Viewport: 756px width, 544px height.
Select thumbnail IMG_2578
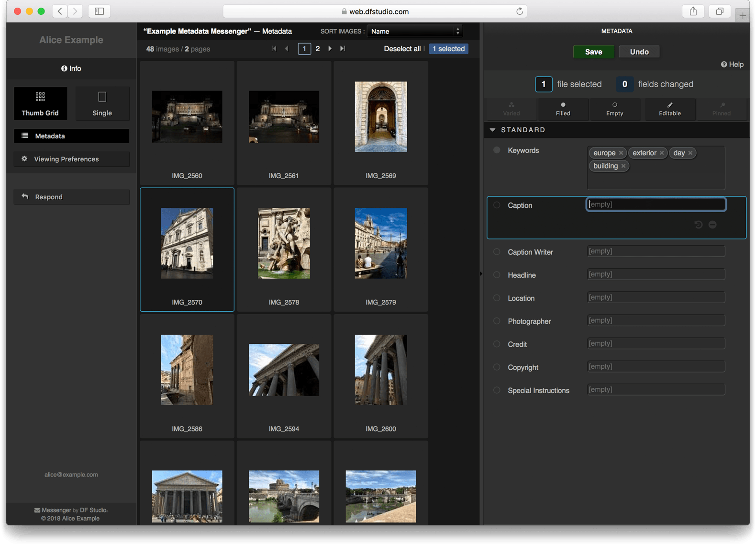284,249
